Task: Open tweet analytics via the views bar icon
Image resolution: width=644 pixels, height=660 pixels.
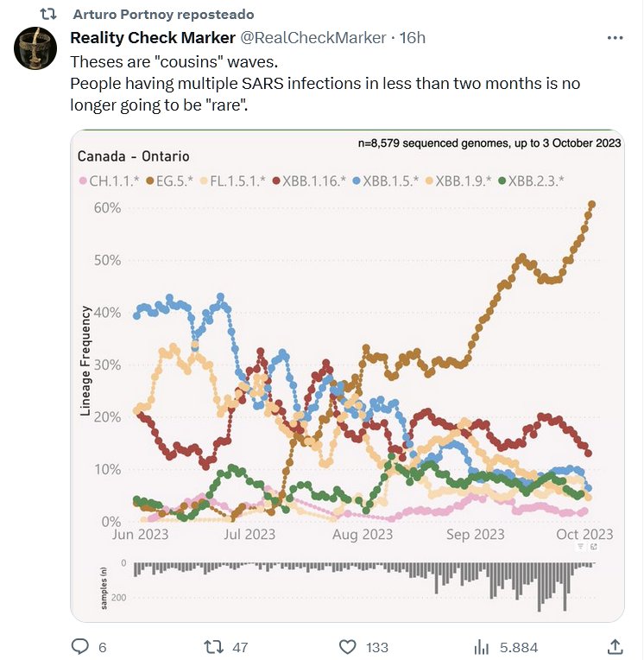Action: (x=483, y=646)
